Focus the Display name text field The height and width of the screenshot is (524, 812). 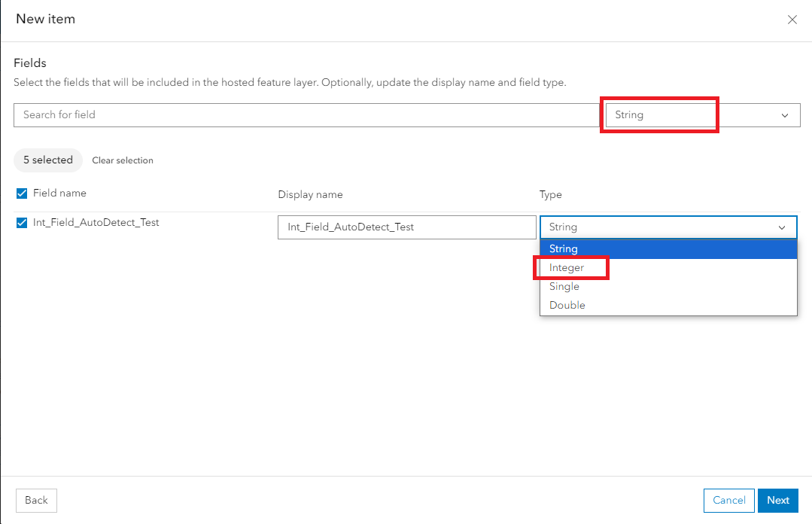point(406,227)
